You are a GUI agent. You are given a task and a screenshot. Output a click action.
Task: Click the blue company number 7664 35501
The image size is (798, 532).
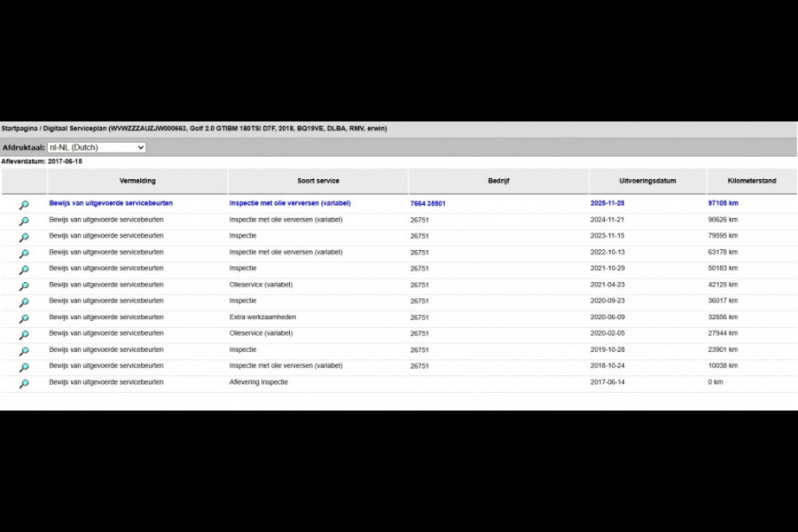428,203
